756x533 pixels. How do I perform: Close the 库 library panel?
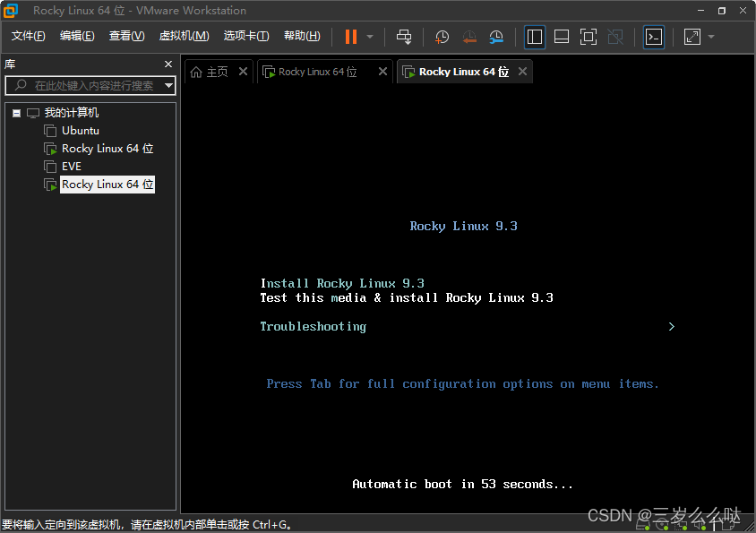pos(168,64)
